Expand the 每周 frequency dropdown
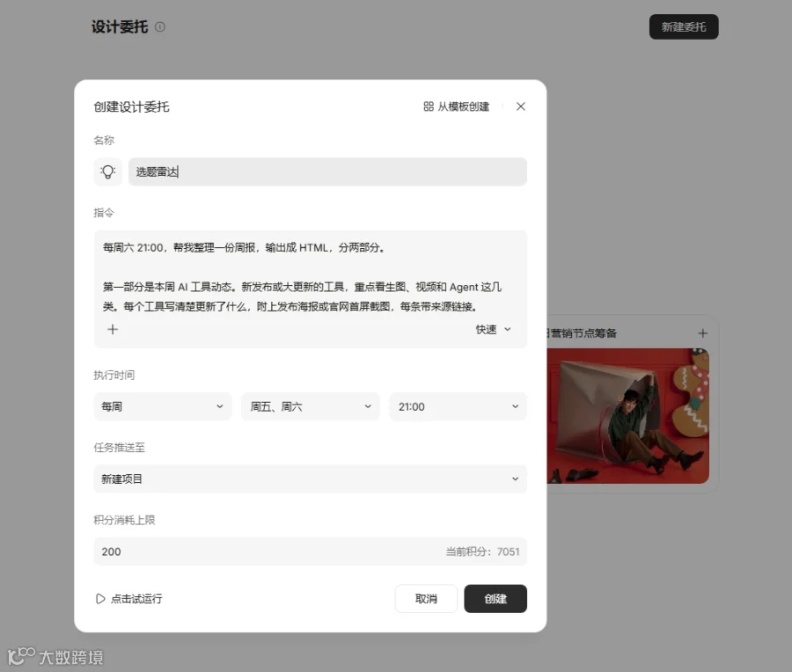Screen dimensions: 792x672 pyautogui.click(x=163, y=406)
